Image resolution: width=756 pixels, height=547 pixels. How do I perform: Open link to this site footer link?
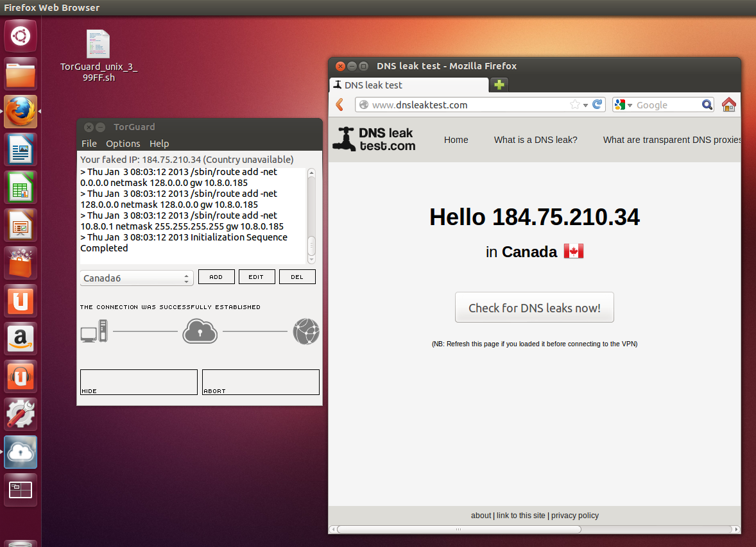(520, 515)
